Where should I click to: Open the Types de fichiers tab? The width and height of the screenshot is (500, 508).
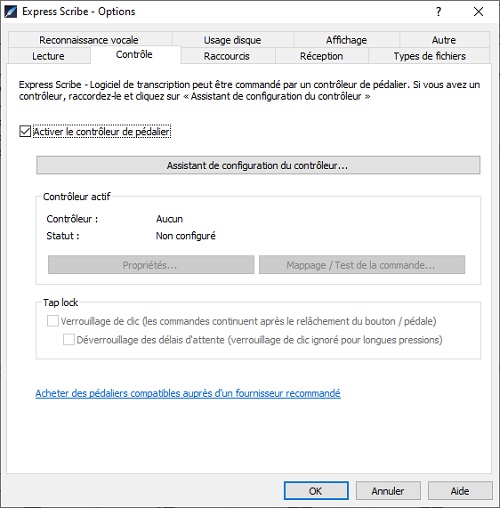(x=429, y=56)
